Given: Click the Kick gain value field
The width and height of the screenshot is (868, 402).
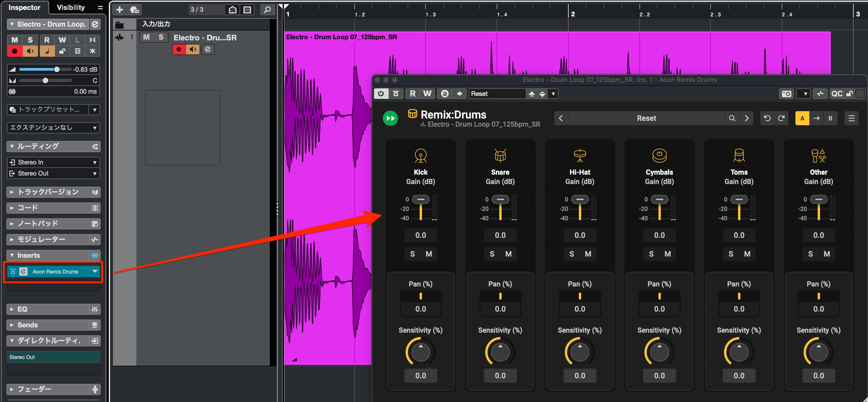Looking at the screenshot, I should click(x=421, y=235).
